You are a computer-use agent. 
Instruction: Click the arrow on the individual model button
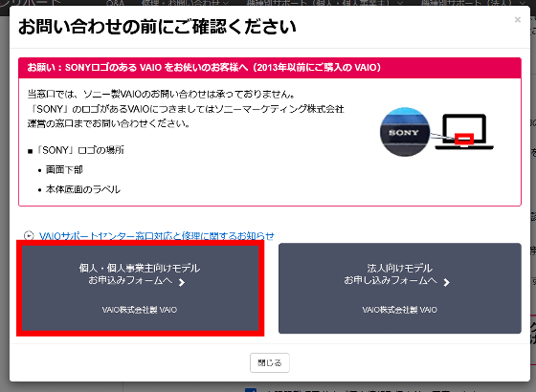click(x=182, y=282)
